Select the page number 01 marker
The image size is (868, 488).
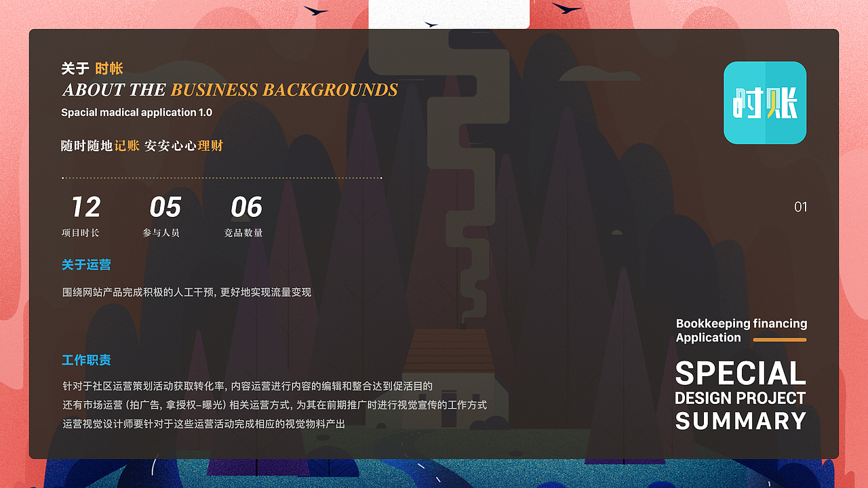(x=800, y=207)
